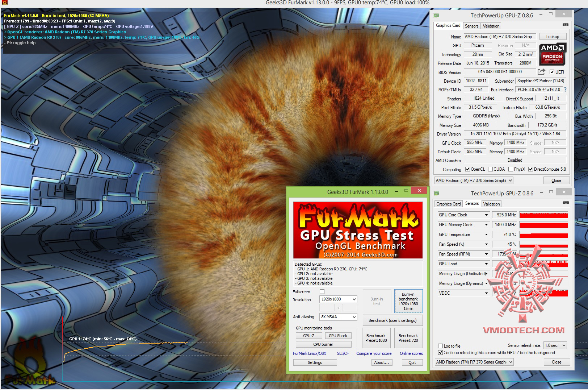Toggle the CUDA checkbox
Image resolution: width=588 pixels, height=390 pixels.
click(490, 169)
